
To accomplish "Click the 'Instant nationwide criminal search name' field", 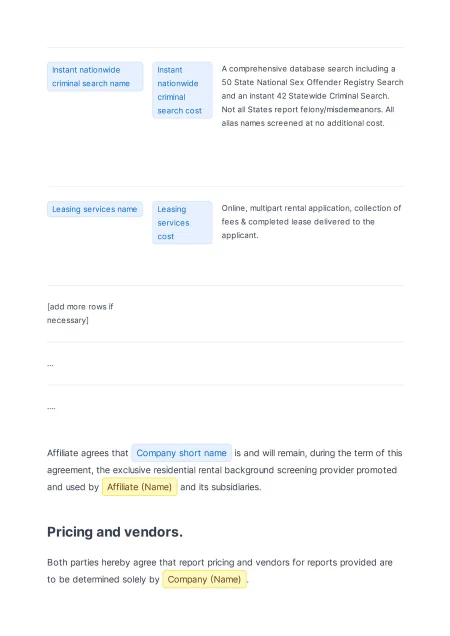I will click(x=95, y=77).
